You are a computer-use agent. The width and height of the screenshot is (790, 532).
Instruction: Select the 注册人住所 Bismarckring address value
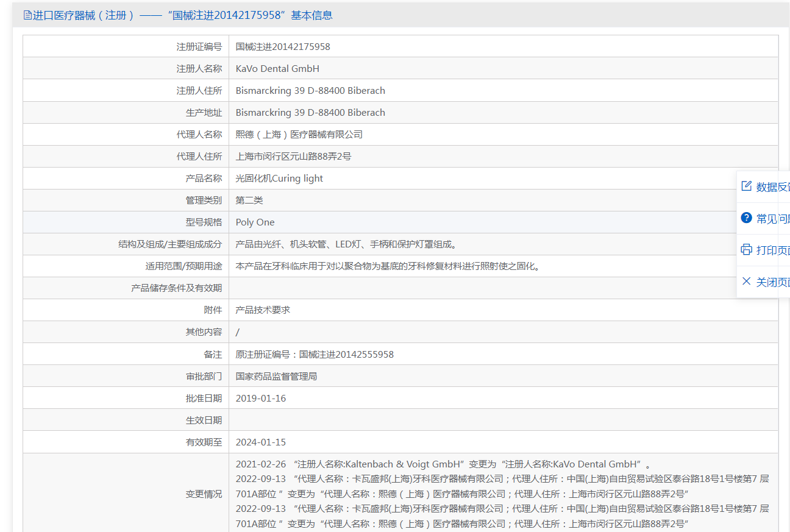[310, 90]
